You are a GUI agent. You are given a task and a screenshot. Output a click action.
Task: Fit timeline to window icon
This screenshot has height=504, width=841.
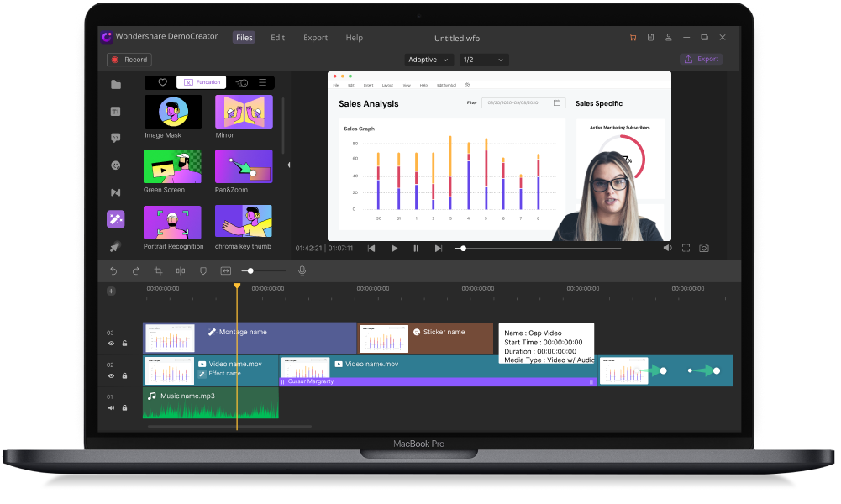[226, 270]
